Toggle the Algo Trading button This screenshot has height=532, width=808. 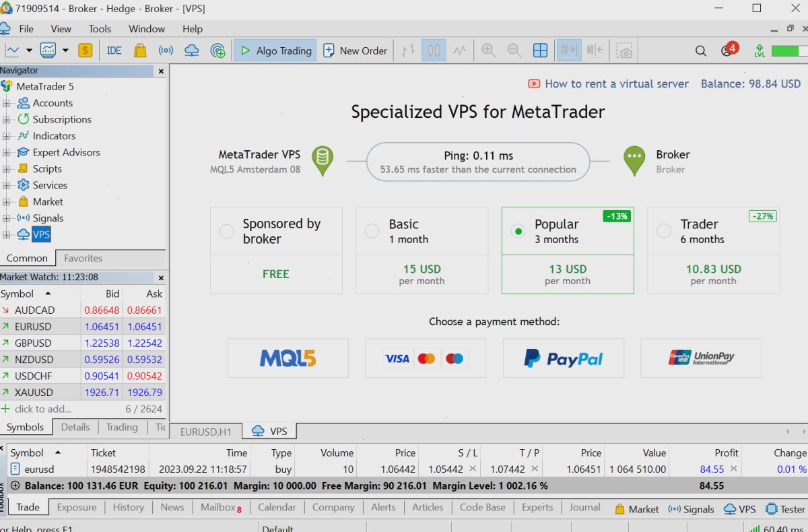click(276, 51)
